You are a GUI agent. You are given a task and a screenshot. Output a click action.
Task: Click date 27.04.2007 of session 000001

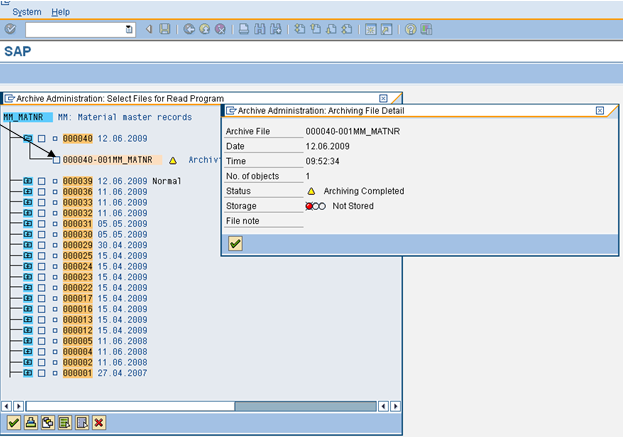click(122, 373)
